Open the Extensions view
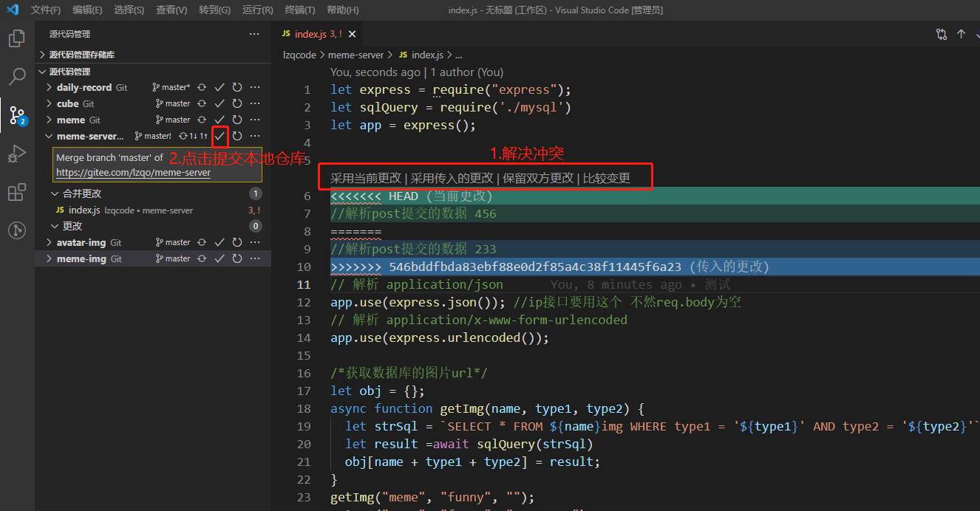 [x=16, y=191]
